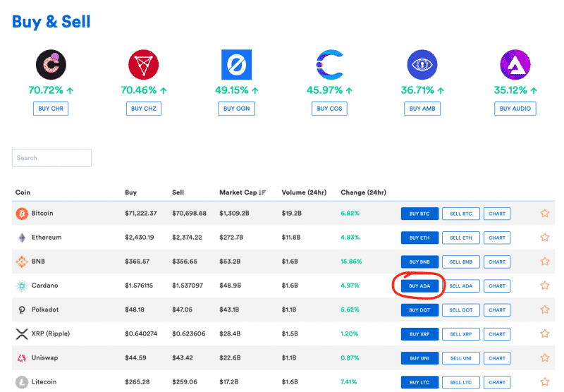Click the Polkadot coin name

coord(45,310)
